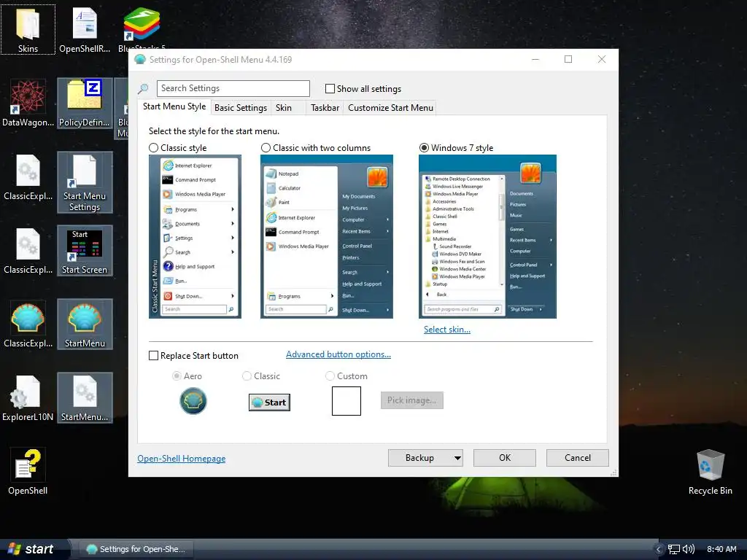The width and height of the screenshot is (747, 560).
Task: Launch BlueStacks 5 from desktop
Action: coord(142,28)
